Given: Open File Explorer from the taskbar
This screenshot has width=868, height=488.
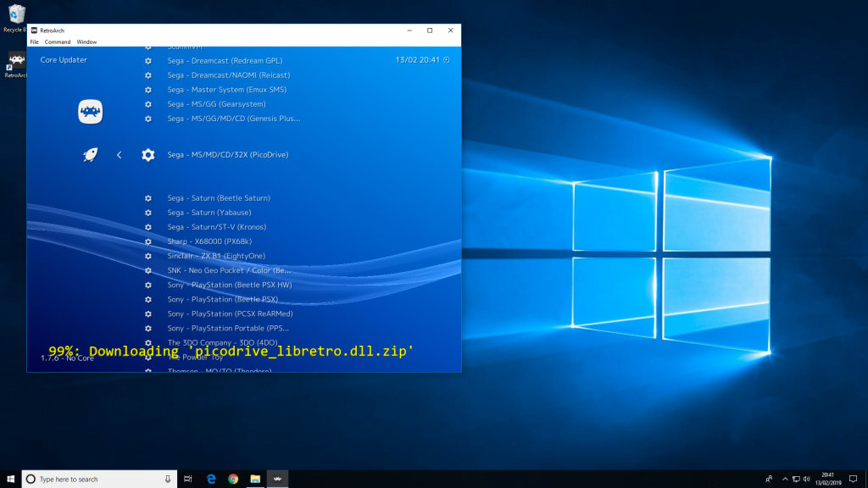Looking at the screenshot, I should coord(255,480).
